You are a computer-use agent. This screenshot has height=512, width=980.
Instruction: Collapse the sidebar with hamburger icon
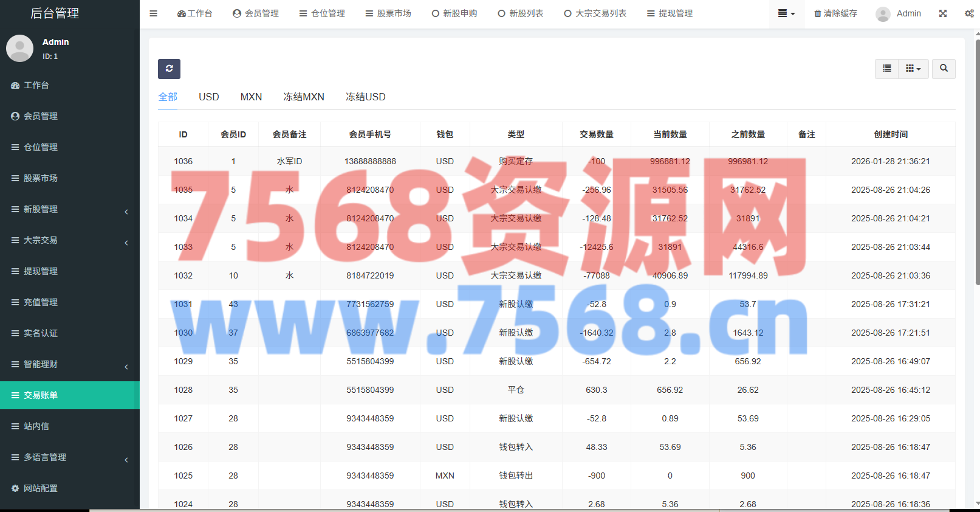coord(154,13)
